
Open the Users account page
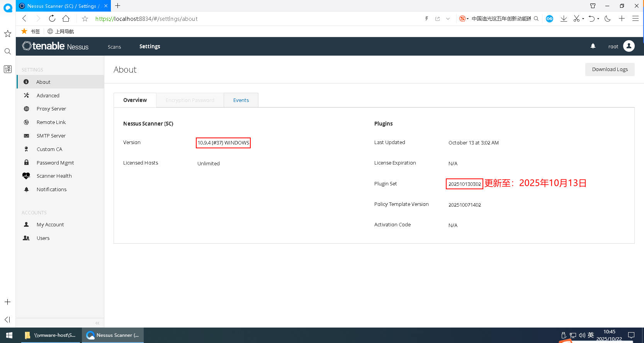(x=43, y=238)
